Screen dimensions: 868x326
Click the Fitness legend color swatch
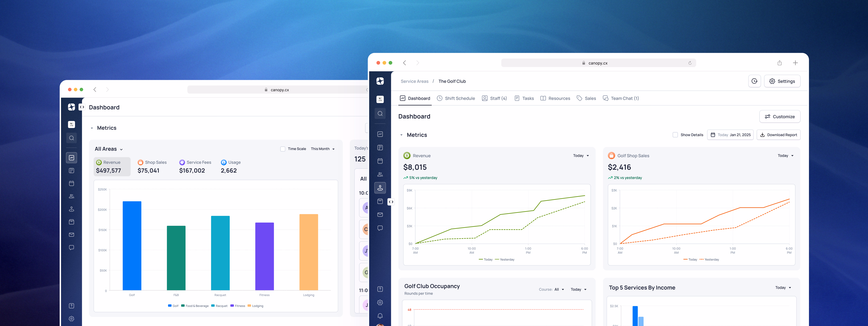coord(232,306)
